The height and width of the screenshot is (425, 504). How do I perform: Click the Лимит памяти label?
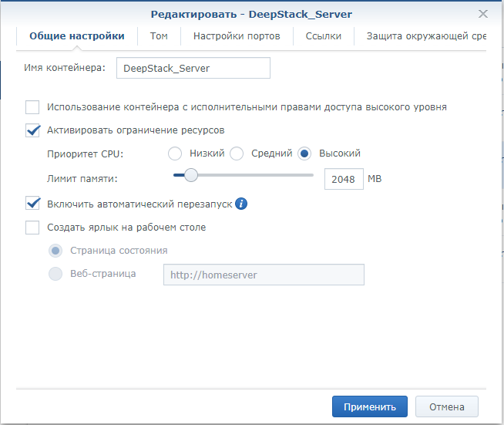82,178
